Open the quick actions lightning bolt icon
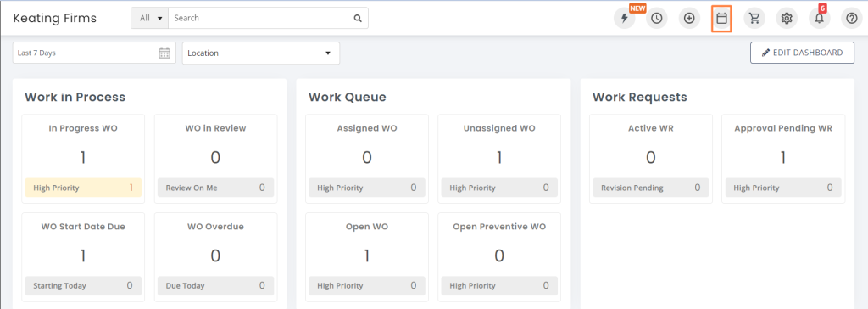 pyautogui.click(x=625, y=19)
